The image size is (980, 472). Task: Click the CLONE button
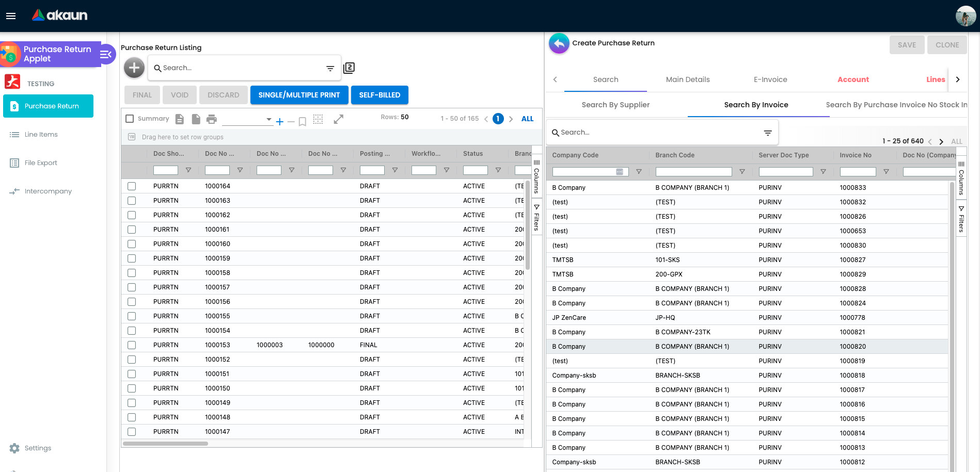947,45
